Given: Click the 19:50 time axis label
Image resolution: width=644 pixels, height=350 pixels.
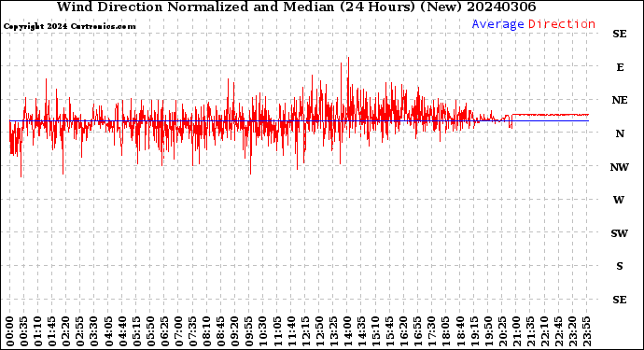Looking at the screenshot, I should click(x=487, y=331).
